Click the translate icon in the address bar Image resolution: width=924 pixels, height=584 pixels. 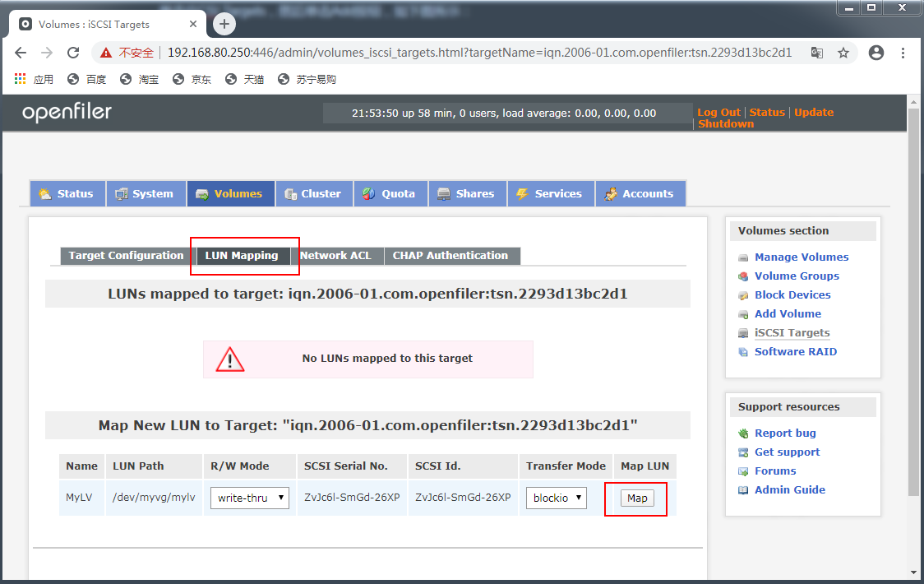[x=815, y=51]
